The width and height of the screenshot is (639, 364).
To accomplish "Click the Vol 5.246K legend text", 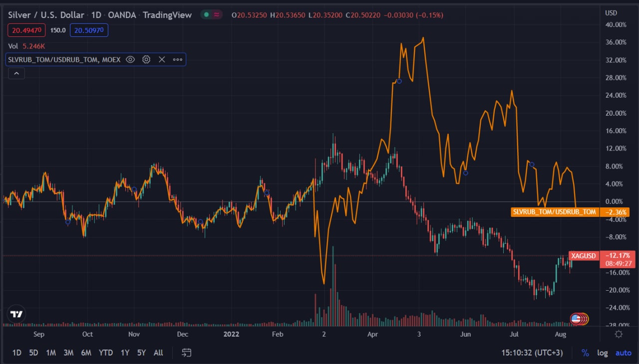I will [26, 46].
